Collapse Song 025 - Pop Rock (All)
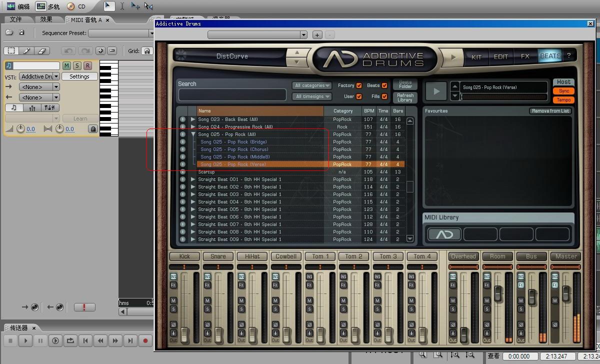600x364 pixels. (x=193, y=134)
